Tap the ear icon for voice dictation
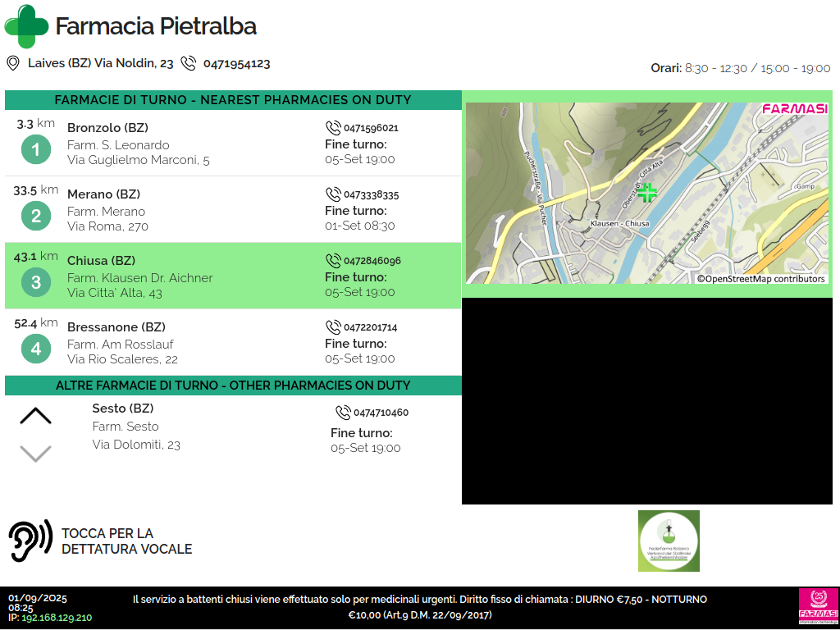Viewport: 840px width, 630px height. pos(30,541)
